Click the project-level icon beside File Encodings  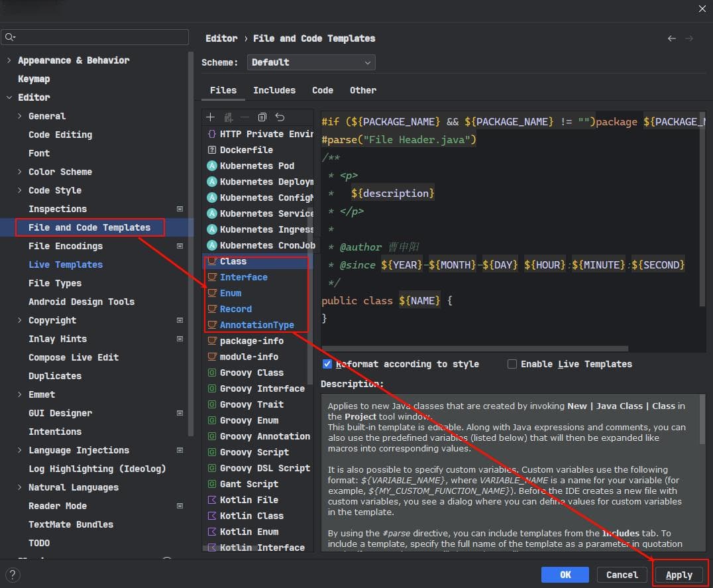coord(180,246)
